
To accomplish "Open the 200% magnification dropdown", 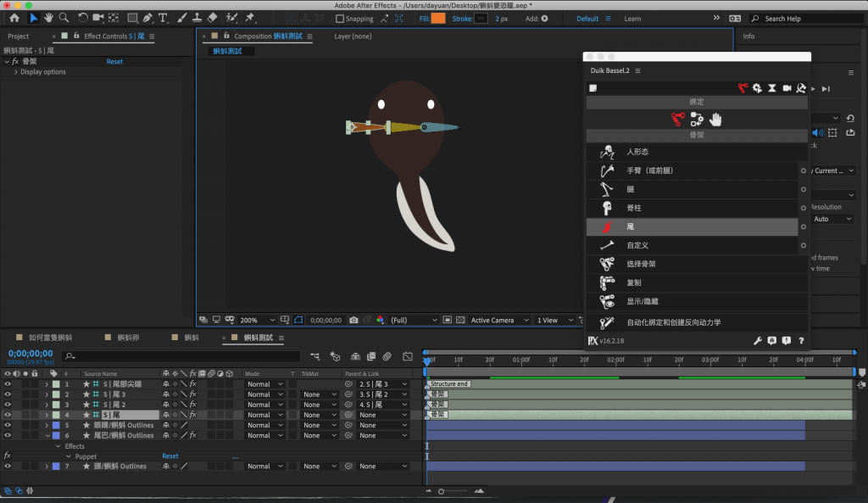I will pyautogui.click(x=258, y=320).
